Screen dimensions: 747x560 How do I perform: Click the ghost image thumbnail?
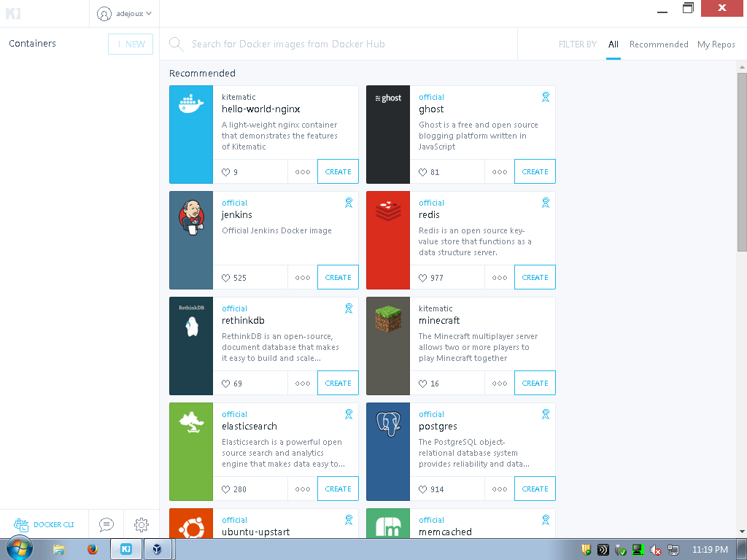[x=388, y=135]
